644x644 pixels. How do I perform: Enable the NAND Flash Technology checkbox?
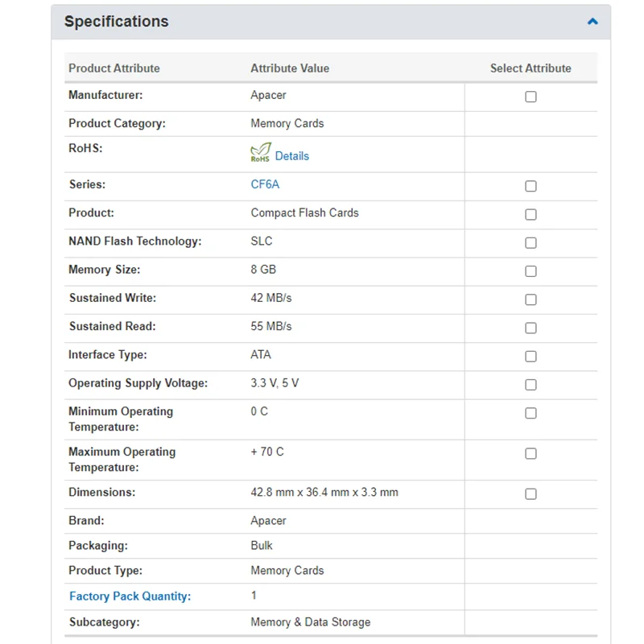530,243
